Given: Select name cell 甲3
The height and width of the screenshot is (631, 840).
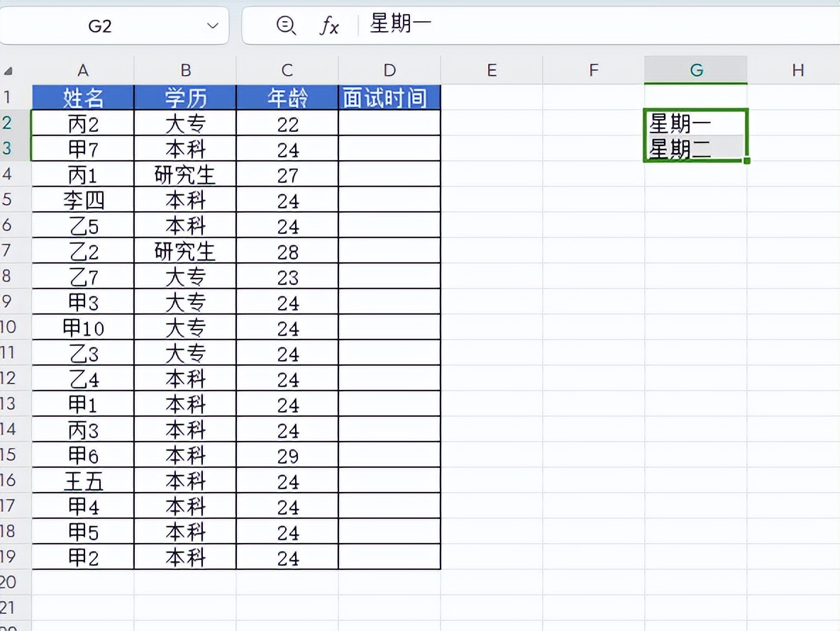Looking at the screenshot, I should [82, 301].
